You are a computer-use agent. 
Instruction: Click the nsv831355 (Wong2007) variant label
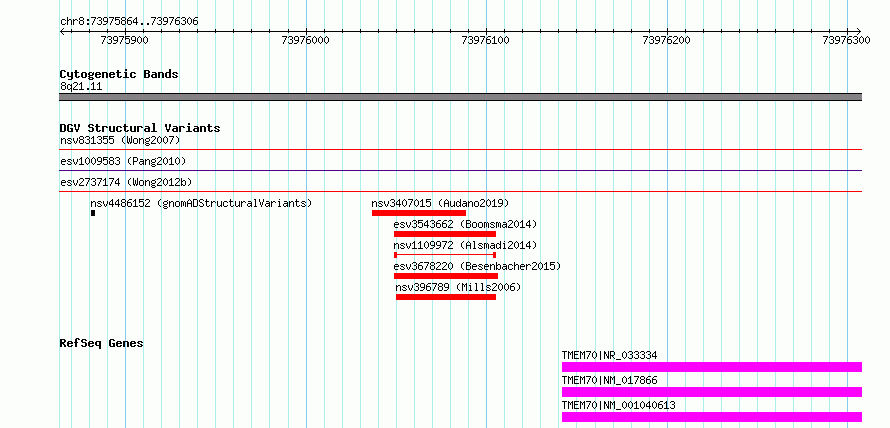[x=120, y=140]
